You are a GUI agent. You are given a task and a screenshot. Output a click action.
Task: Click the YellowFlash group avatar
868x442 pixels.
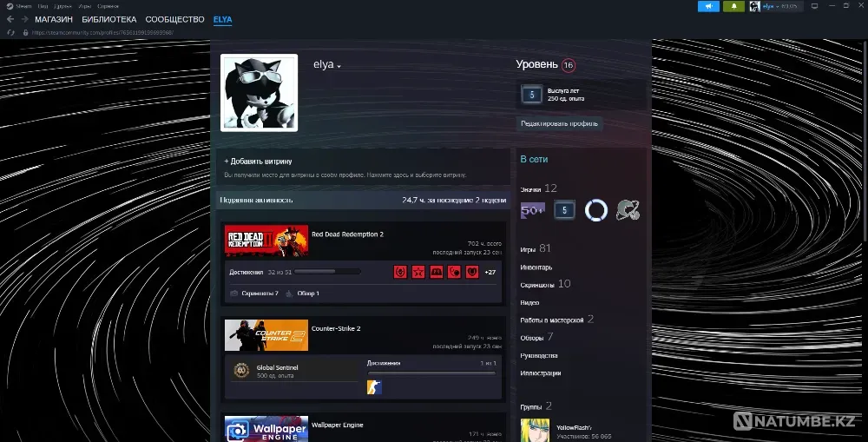[x=535, y=431]
